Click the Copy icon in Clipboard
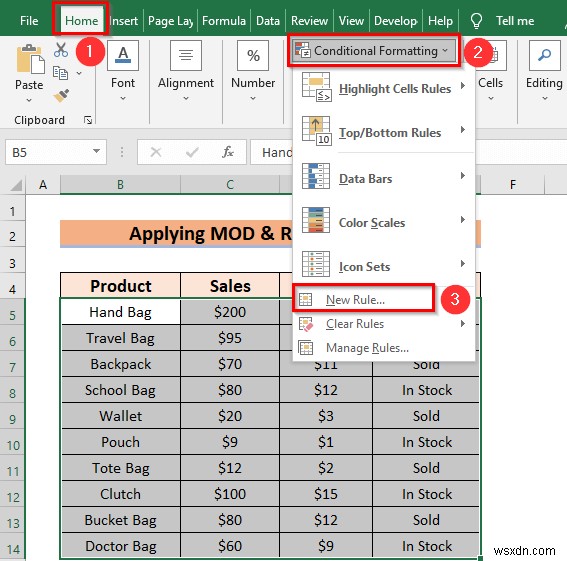 (x=60, y=73)
